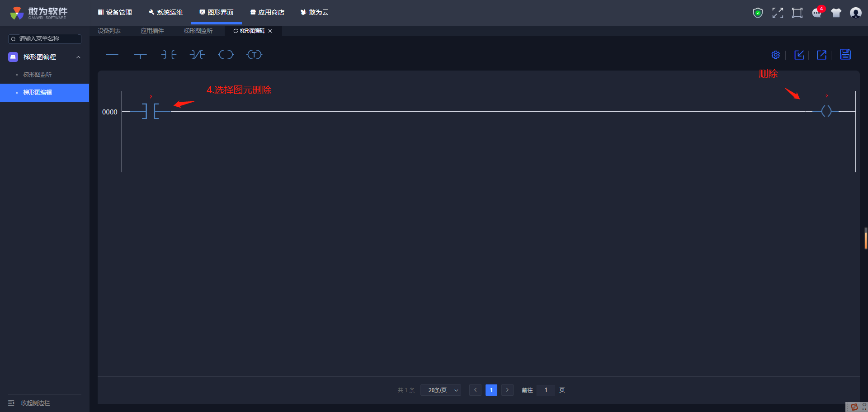868x412 pixels.
Task: Open ladder editor settings gear
Action: click(776, 55)
